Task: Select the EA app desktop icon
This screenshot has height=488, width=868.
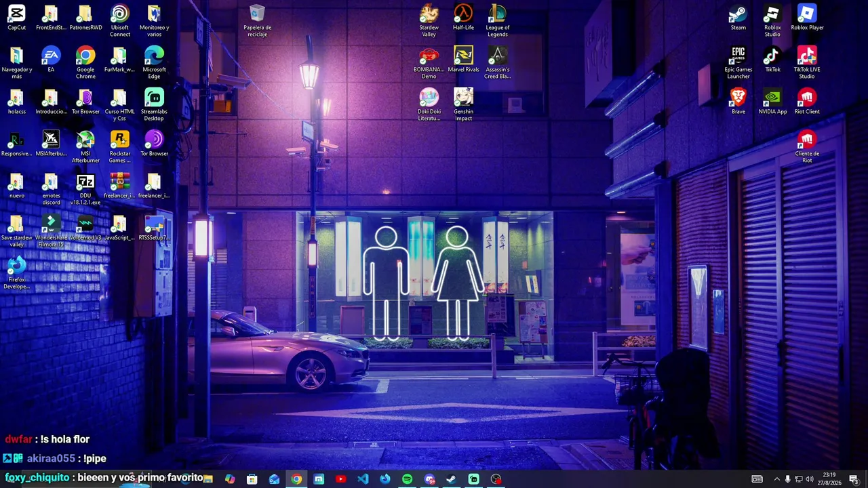Action: [51, 60]
